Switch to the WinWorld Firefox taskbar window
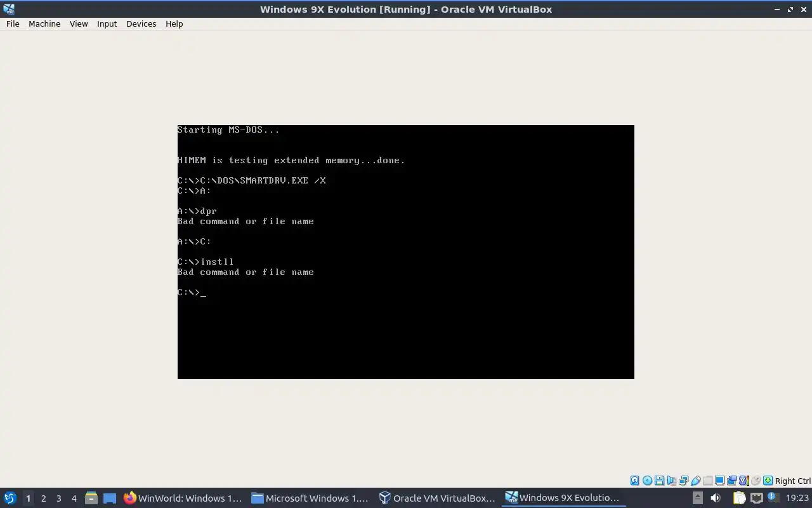This screenshot has width=812, height=508. [183, 498]
